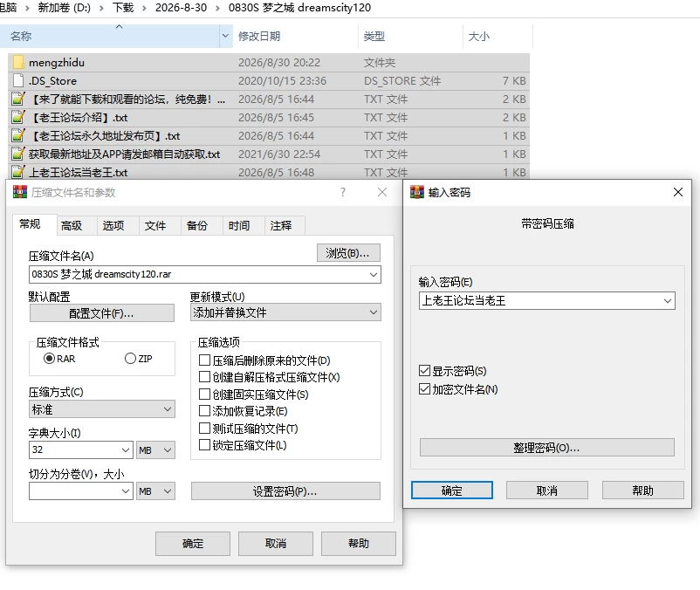Screen dimensions: 700x590
Task: Open the 名称 column filter dropdown
Action: [x=225, y=36]
